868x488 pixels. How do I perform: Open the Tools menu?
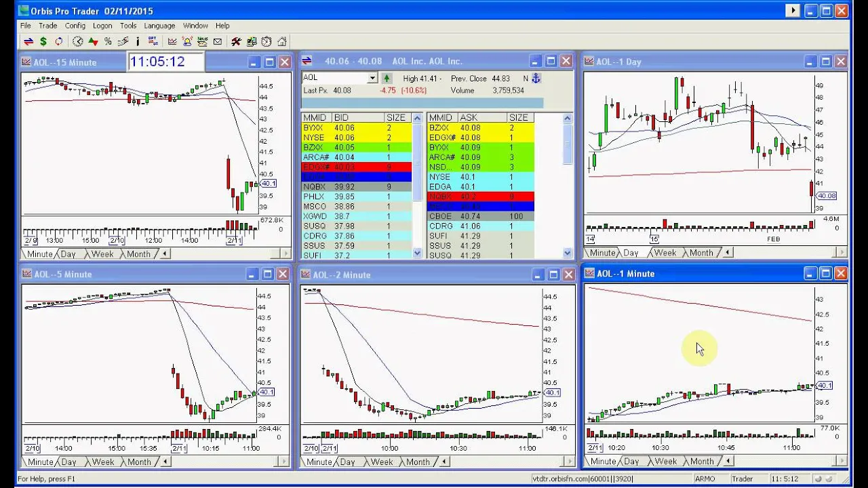[128, 26]
